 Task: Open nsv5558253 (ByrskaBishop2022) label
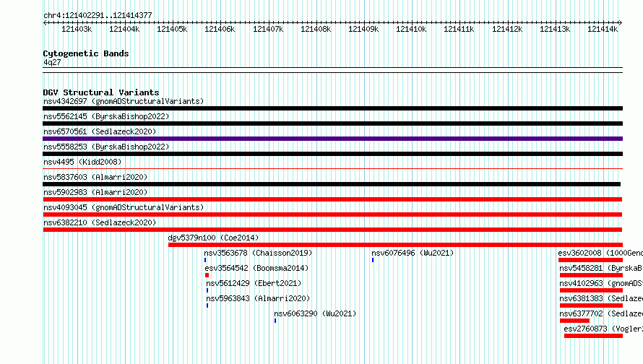click(106, 147)
